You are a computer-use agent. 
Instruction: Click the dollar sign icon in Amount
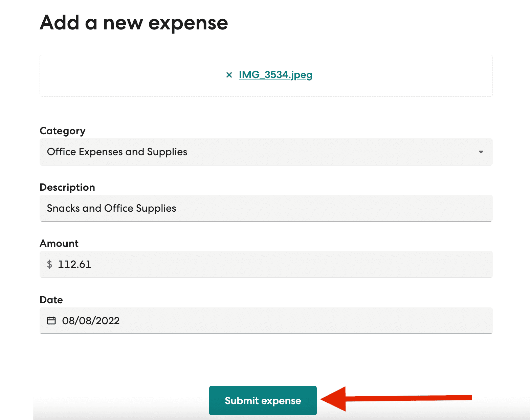click(x=49, y=264)
